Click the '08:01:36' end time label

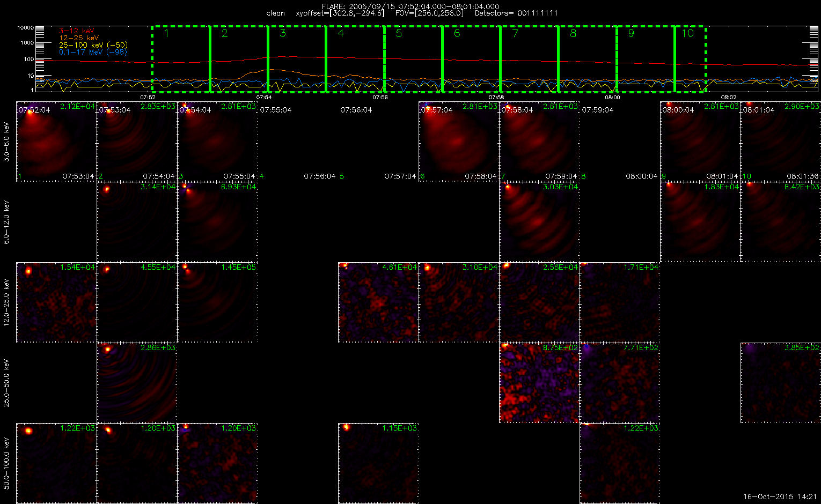pos(803,176)
